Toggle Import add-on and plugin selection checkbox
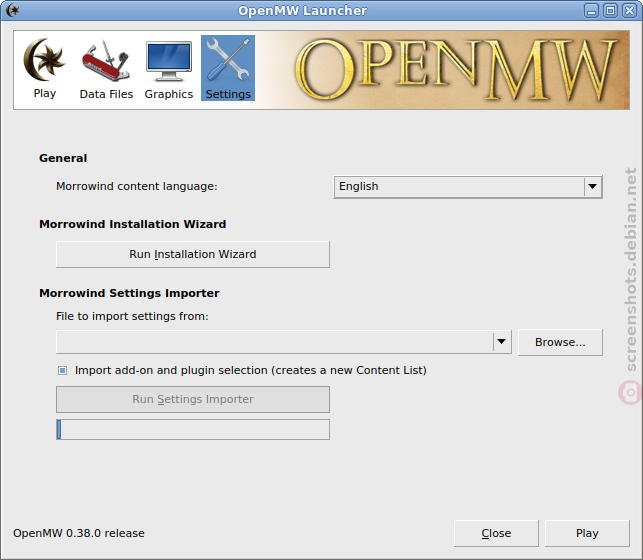643x560 pixels. point(62,371)
